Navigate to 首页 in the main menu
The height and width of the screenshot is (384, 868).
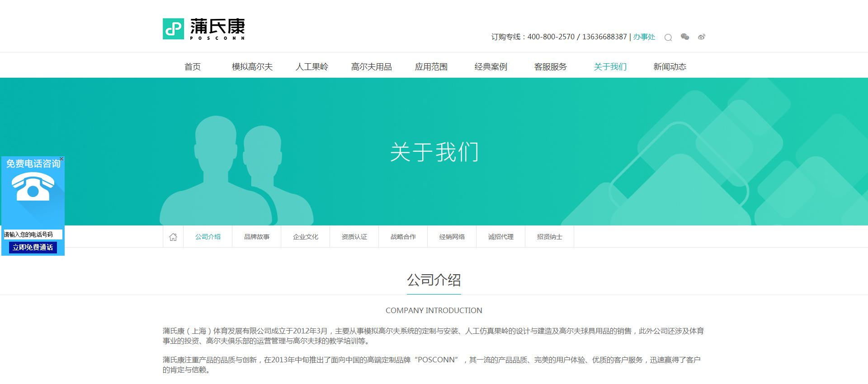click(x=193, y=67)
